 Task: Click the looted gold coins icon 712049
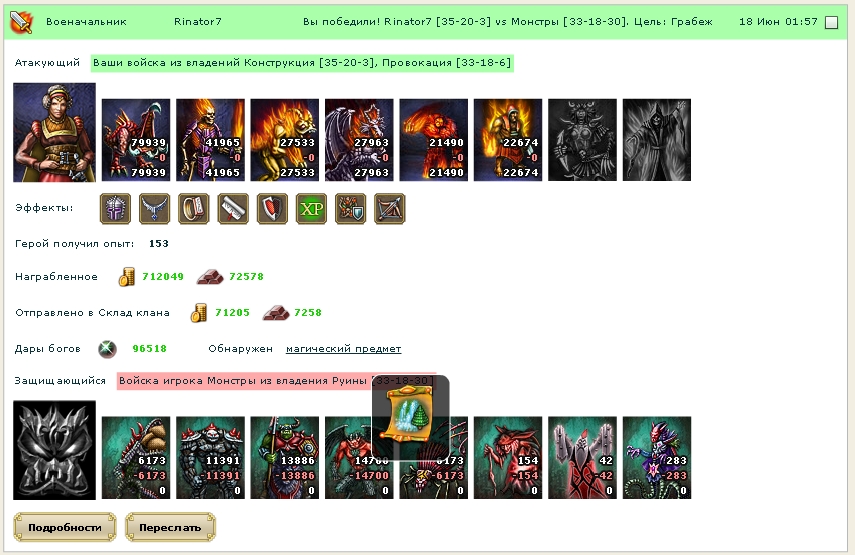click(127, 277)
